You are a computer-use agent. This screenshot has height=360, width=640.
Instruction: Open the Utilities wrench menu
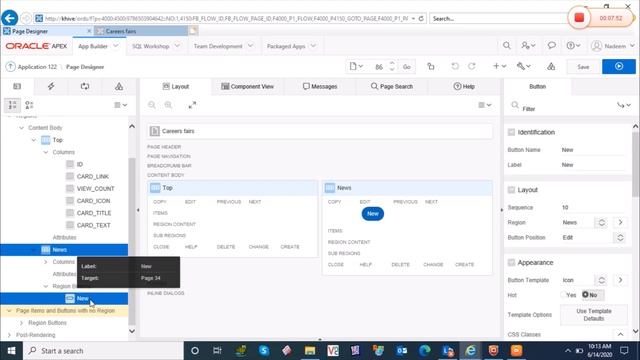point(524,66)
